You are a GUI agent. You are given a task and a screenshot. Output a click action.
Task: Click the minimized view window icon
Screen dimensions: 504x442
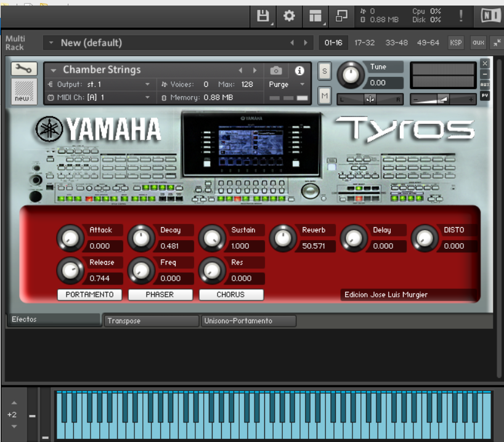click(341, 16)
